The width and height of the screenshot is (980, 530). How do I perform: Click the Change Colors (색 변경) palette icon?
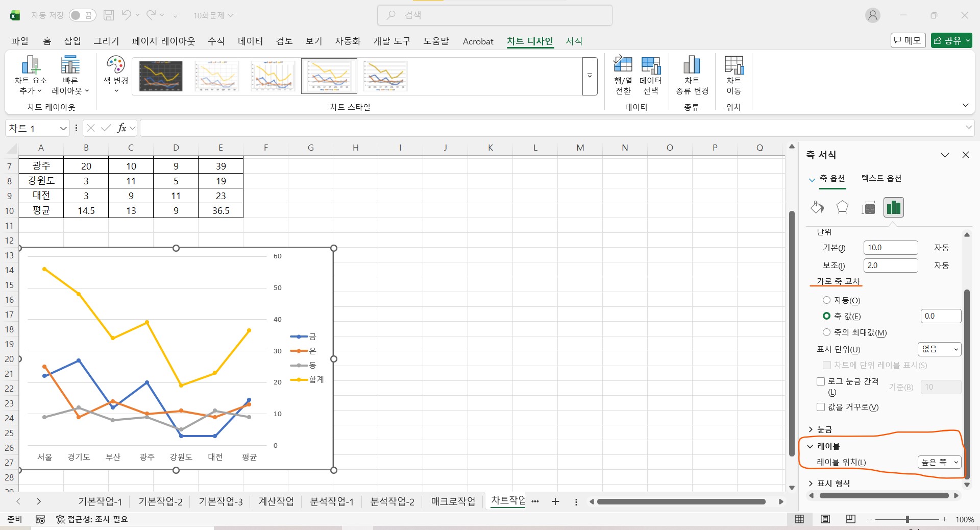pos(116,65)
